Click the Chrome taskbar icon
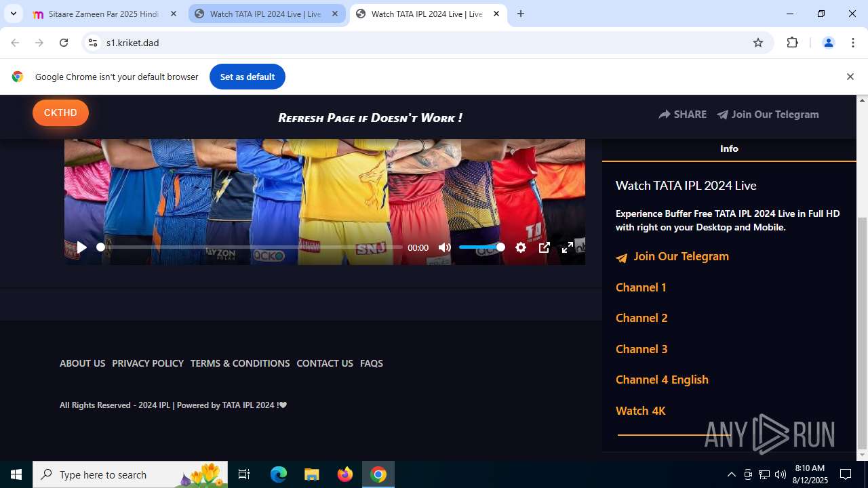Viewport: 868px width, 488px height. (378, 474)
